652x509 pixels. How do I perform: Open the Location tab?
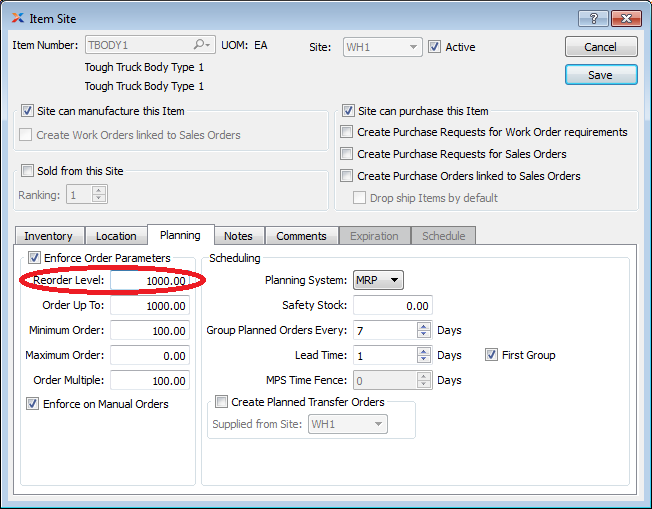(116, 236)
